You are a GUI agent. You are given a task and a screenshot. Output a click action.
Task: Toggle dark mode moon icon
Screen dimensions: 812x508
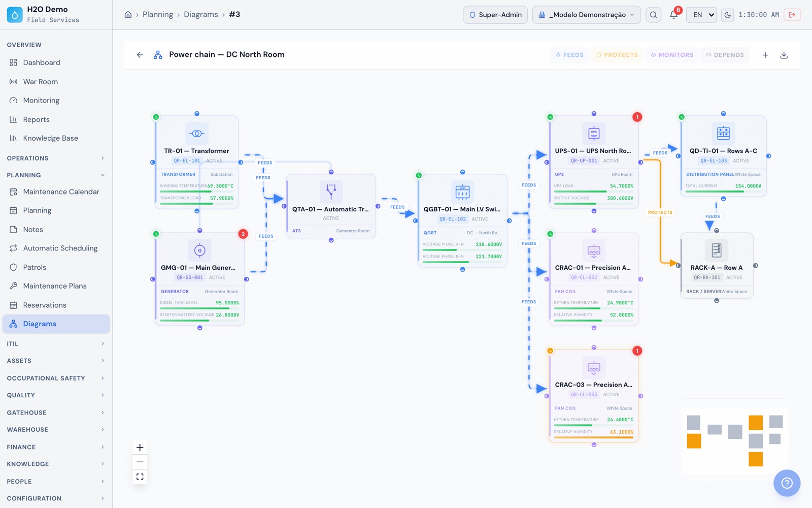pos(728,15)
